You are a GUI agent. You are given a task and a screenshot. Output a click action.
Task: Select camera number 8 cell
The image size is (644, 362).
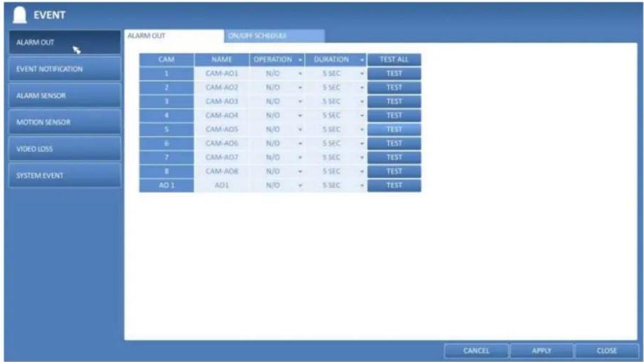166,171
